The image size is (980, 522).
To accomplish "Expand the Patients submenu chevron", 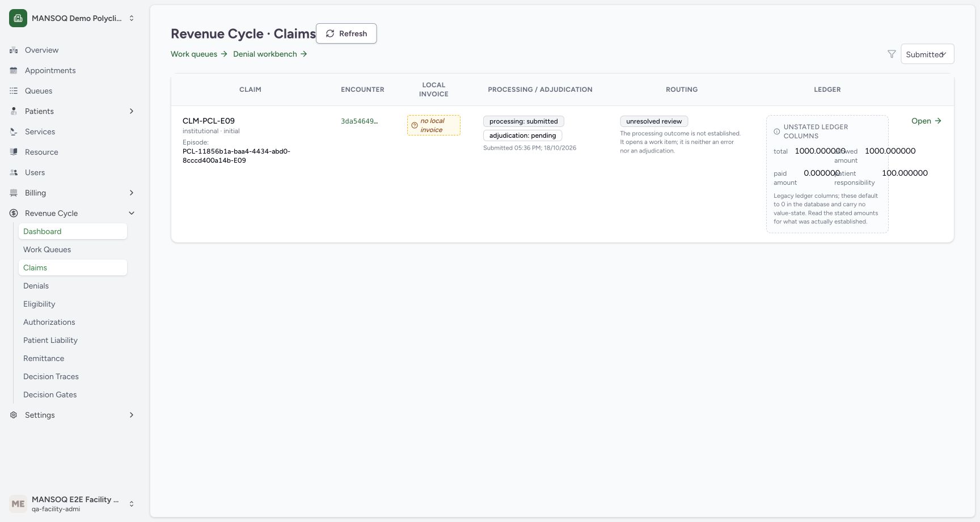I will (132, 111).
